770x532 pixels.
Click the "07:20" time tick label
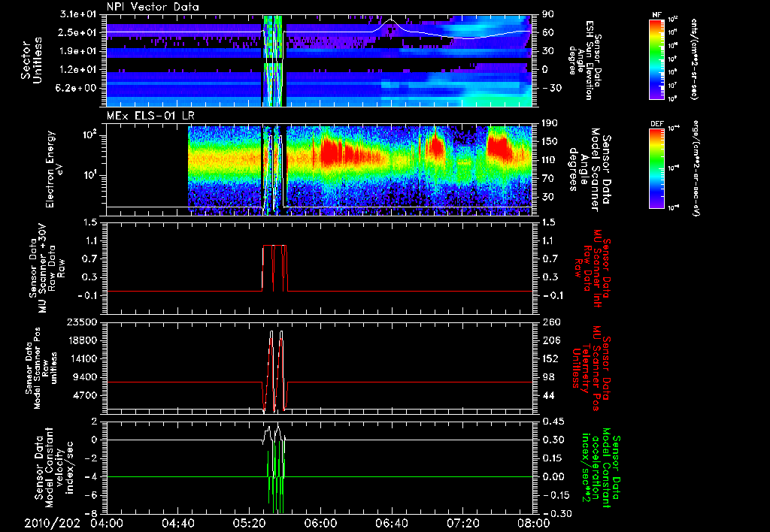tap(462, 523)
